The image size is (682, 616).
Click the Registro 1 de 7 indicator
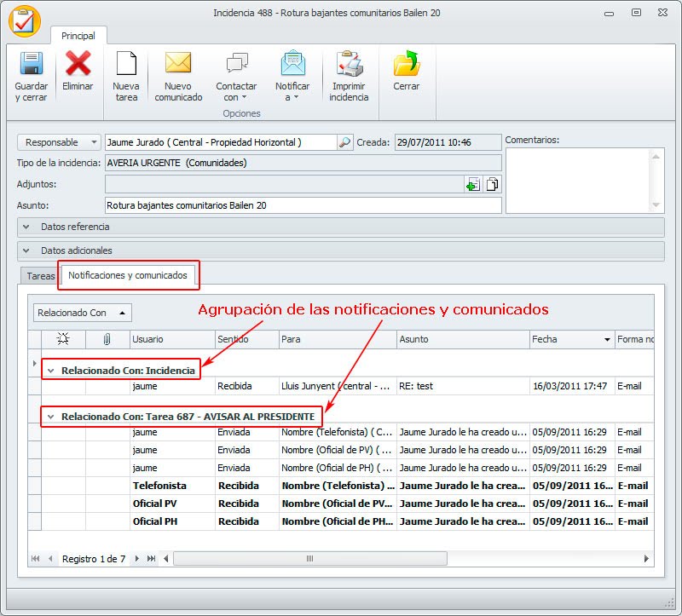[x=94, y=559]
